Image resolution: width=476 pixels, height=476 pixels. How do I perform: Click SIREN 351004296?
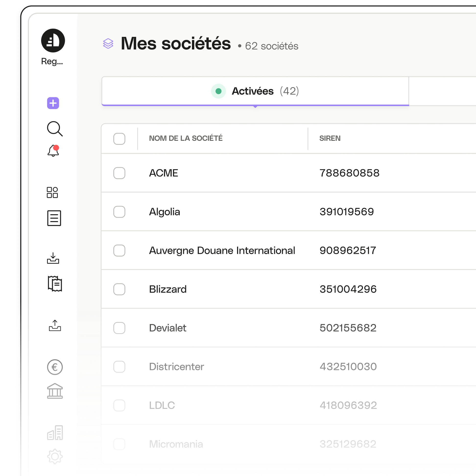click(348, 289)
